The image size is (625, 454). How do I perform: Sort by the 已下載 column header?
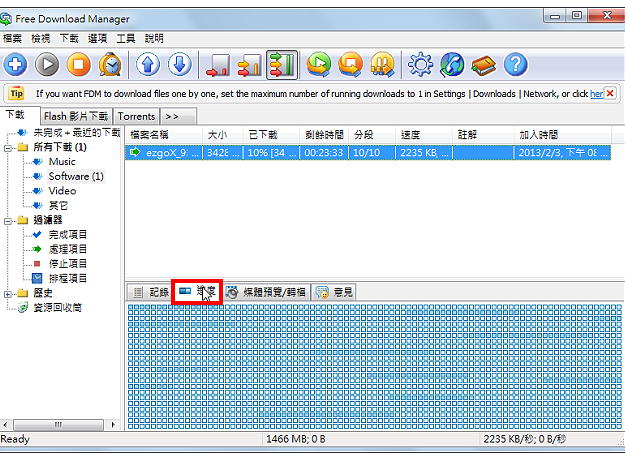pyautogui.click(x=271, y=135)
